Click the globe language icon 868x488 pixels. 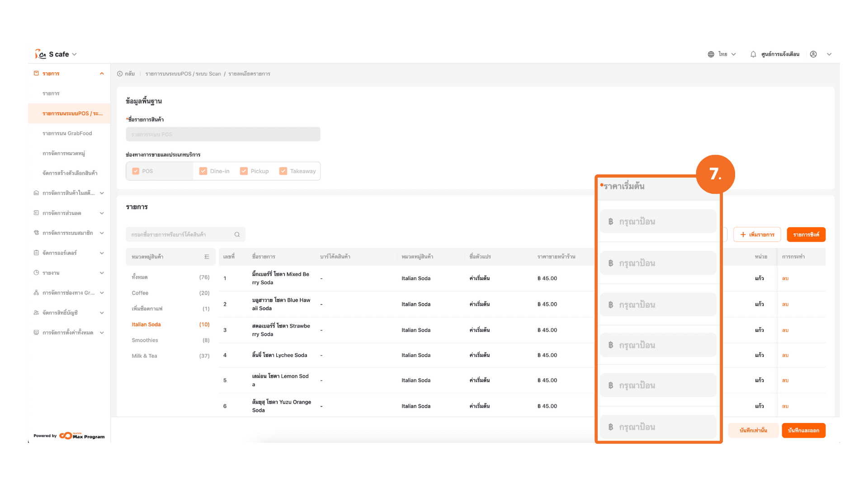(711, 54)
